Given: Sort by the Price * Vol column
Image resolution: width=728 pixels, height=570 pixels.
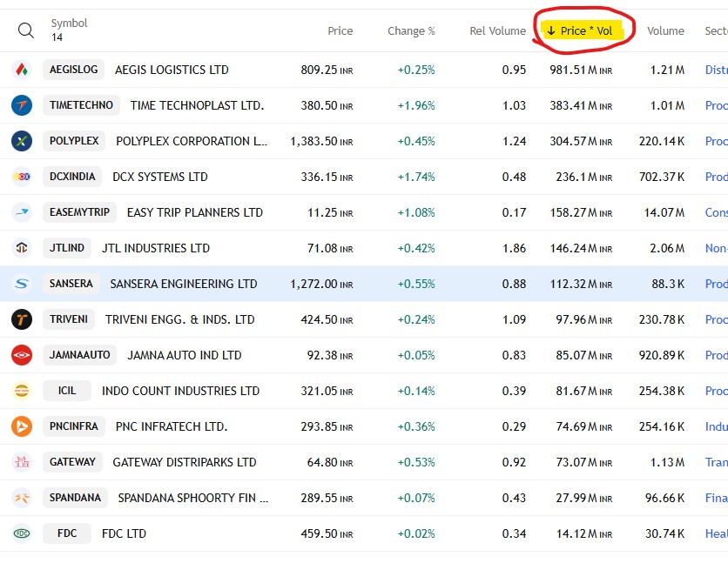Looking at the screenshot, I should [x=580, y=31].
